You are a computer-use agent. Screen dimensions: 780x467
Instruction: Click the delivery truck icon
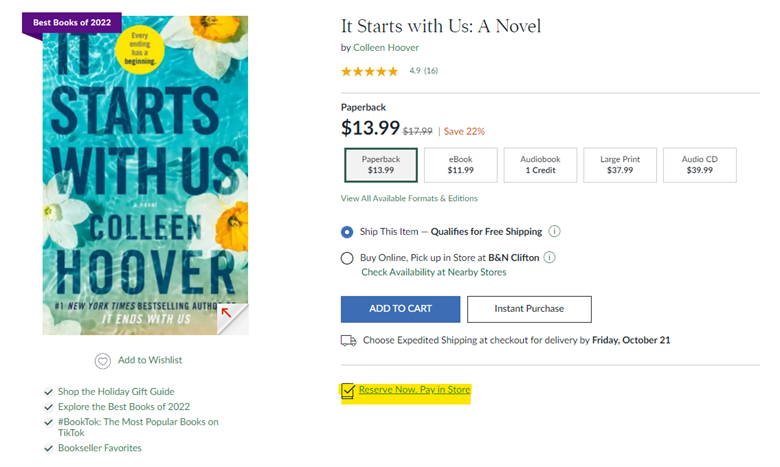point(349,340)
